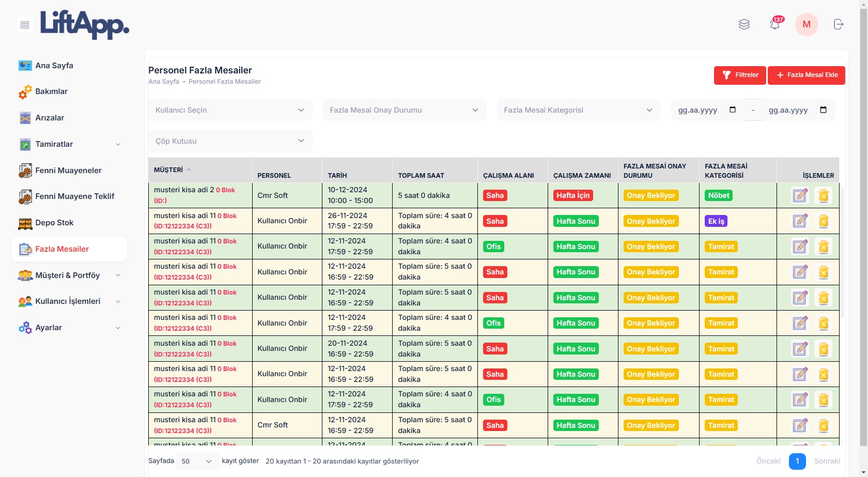Open the layers stack icon in header

point(744,24)
